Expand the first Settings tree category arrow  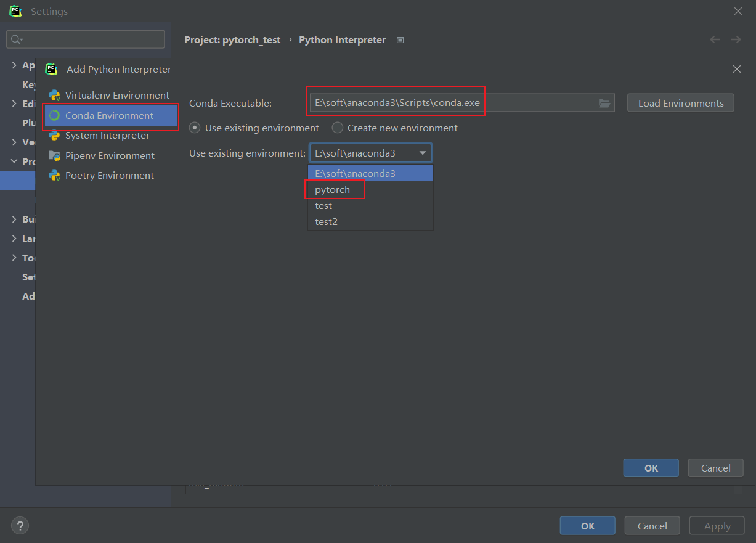14,65
